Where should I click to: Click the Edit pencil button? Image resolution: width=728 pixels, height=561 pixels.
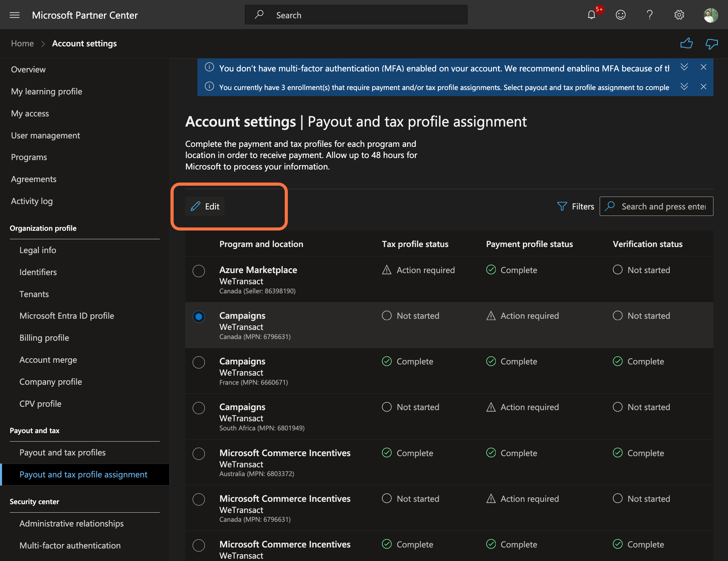pyautogui.click(x=205, y=206)
